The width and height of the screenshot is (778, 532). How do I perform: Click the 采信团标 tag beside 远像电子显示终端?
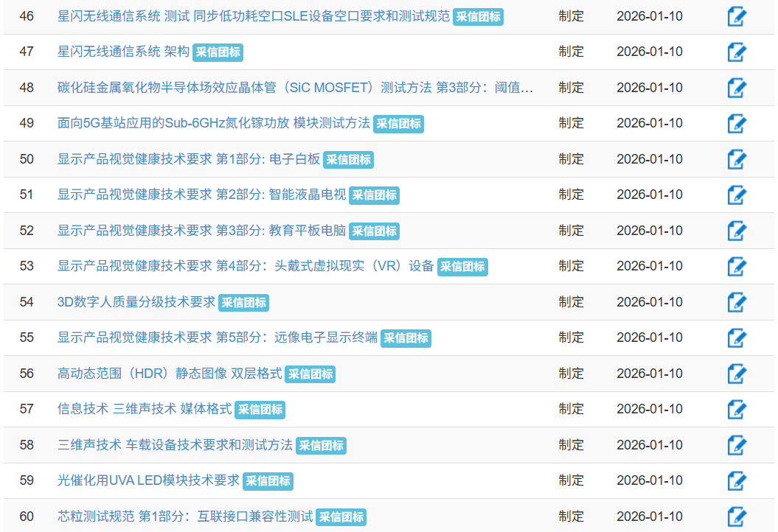[x=406, y=338]
